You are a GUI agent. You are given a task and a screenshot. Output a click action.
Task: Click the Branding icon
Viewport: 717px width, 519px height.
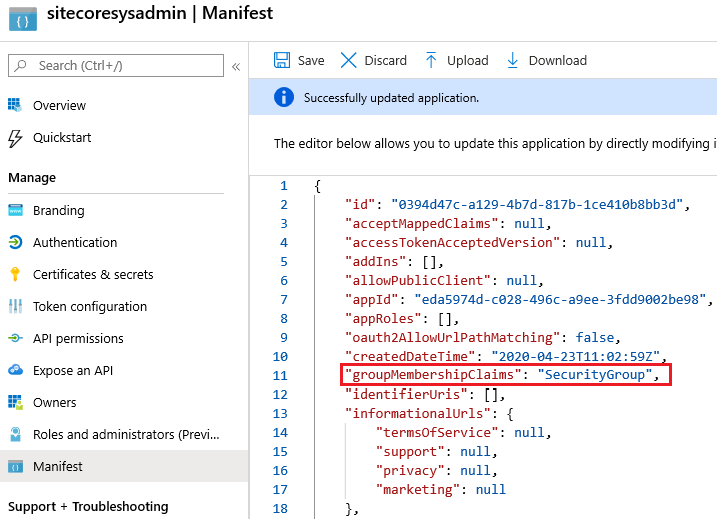click(15, 210)
